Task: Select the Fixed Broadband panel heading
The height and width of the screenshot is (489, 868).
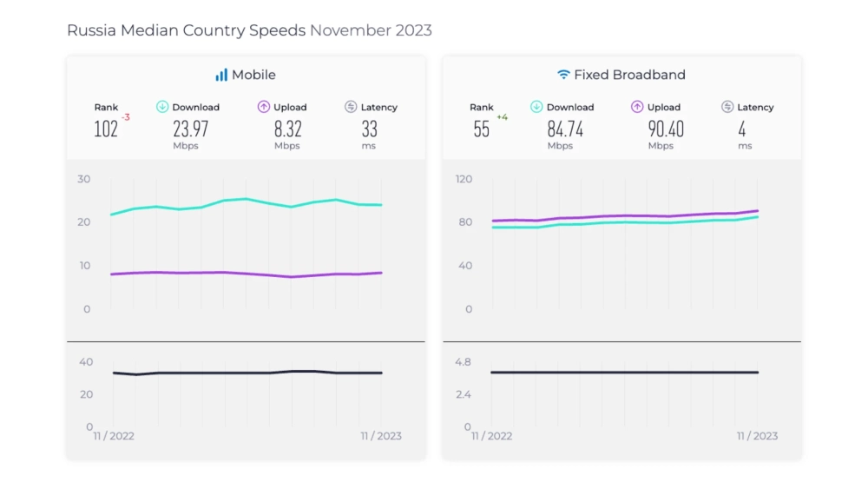Action: coord(629,76)
